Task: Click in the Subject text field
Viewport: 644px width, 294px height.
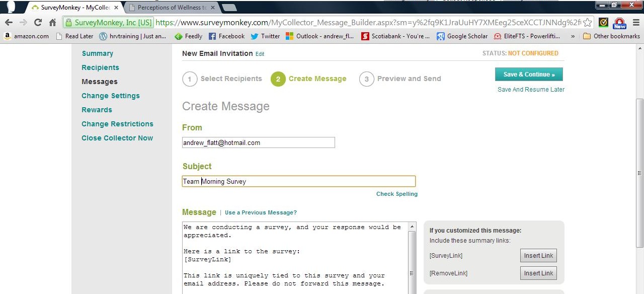Action: coord(298,181)
